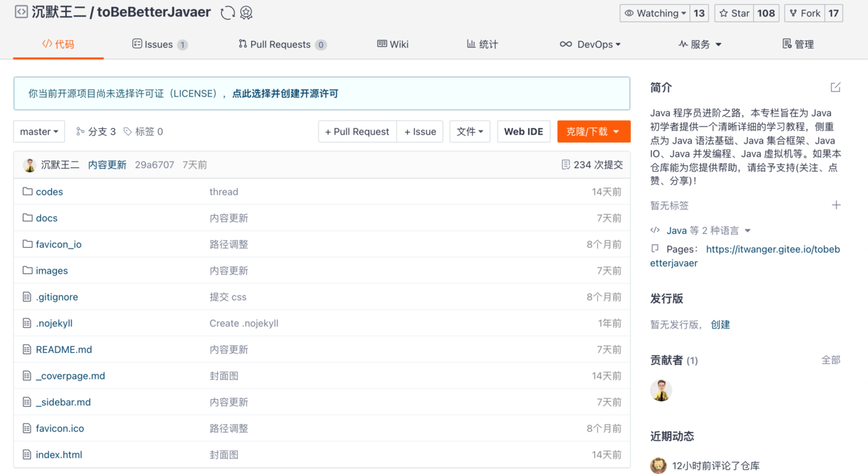
Task: View the 234 次提交 commit history
Action: 591,165
